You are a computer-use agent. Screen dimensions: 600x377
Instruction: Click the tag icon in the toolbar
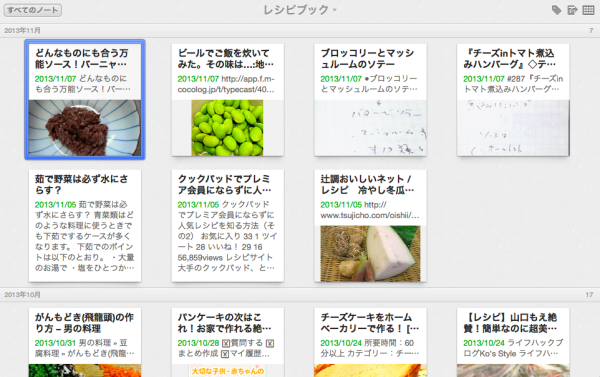pyautogui.click(x=556, y=10)
